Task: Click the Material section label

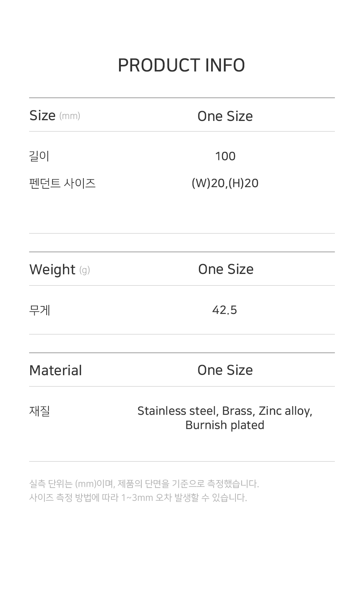Action: (x=55, y=370)
